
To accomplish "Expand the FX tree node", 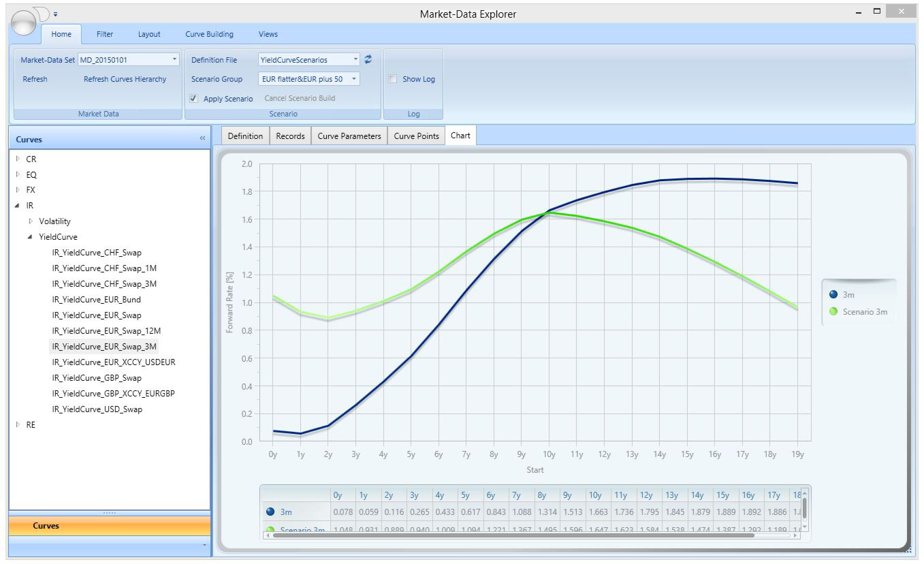I will [18, 190].
